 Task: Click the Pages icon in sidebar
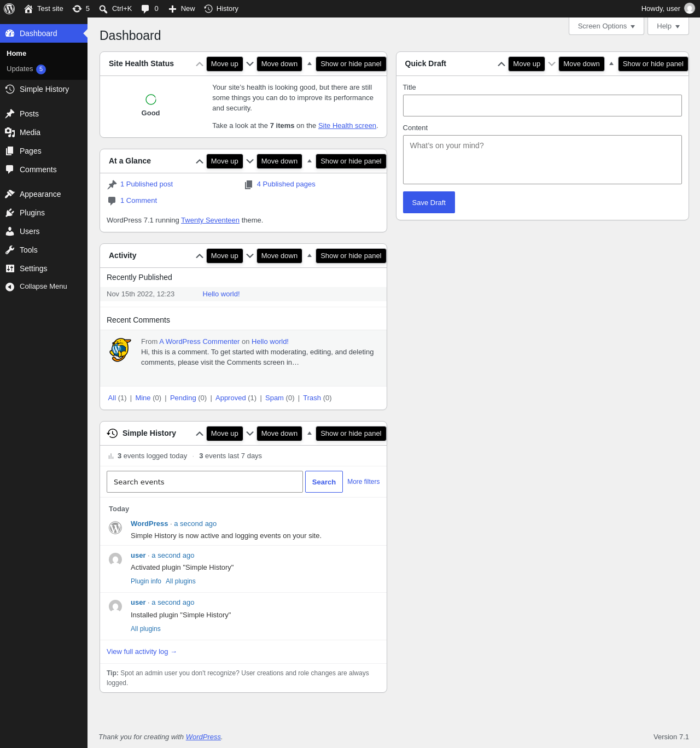coord(10,151)
